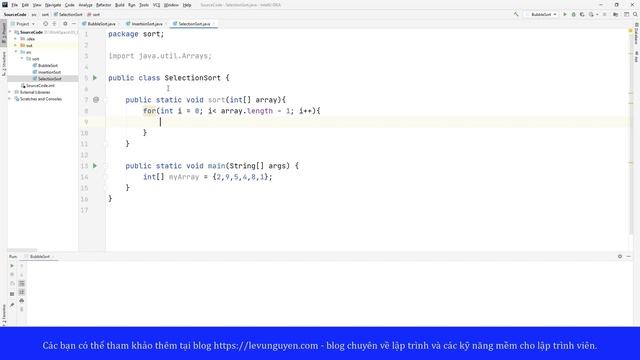Run main method from gutter arrow
The width and height of the screenshot is (640, 360).
tap(95, 166)
